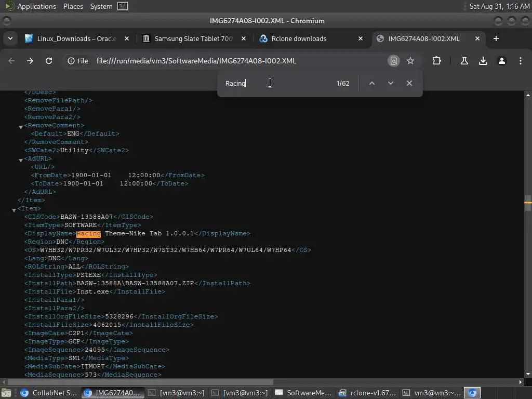Open the tab search dropdown
532x399 pixels.
coord(10,38)
